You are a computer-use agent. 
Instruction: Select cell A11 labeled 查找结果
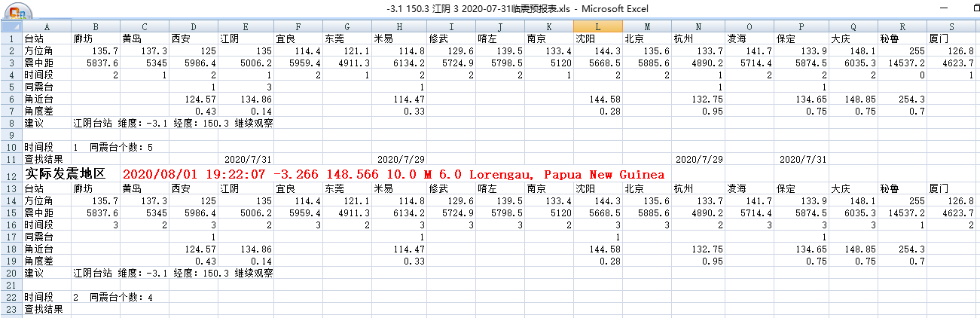(x=39, y=159)
